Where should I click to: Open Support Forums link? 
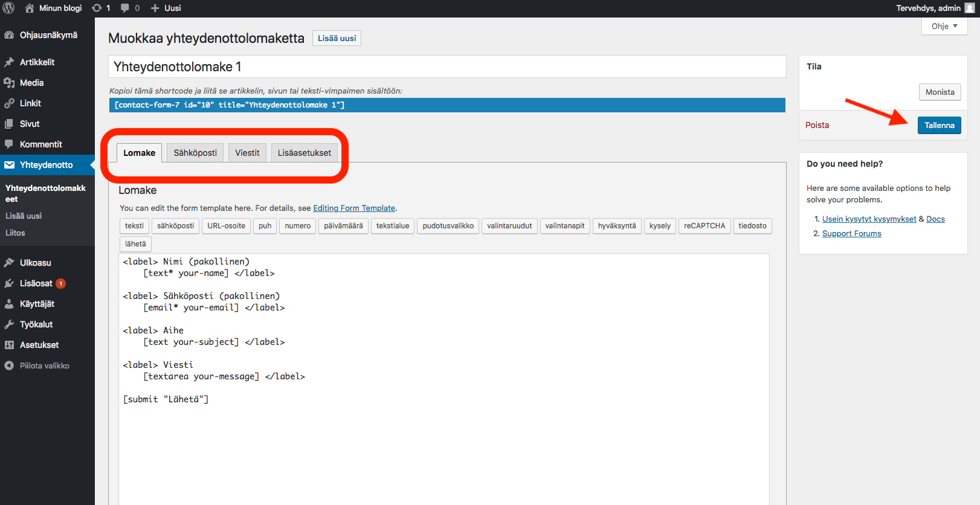[851, 233]
